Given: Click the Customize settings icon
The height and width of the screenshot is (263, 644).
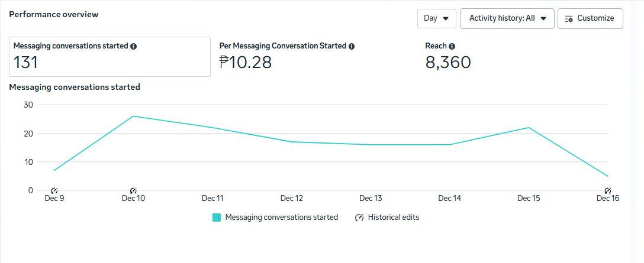Looking at the screenshot, I should (x=569, y=18).
